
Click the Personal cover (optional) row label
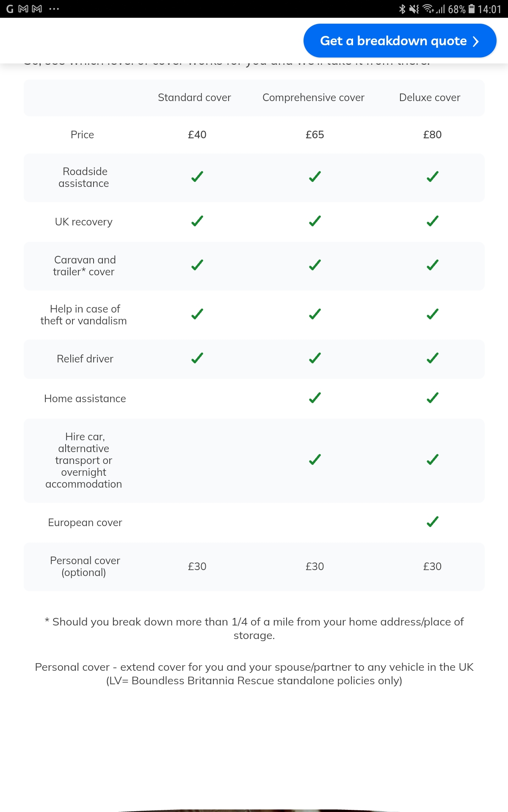pyautogui.click(x=85, y=566)
